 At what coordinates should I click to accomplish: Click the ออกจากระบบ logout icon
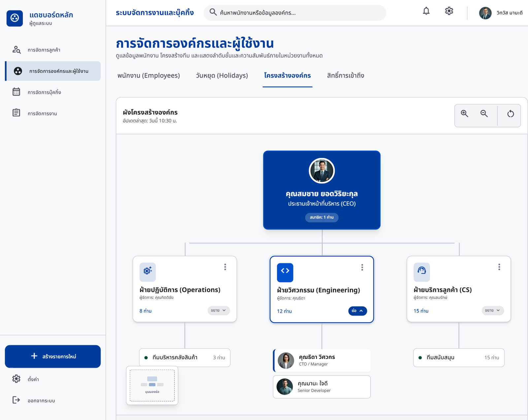(16, 400)
